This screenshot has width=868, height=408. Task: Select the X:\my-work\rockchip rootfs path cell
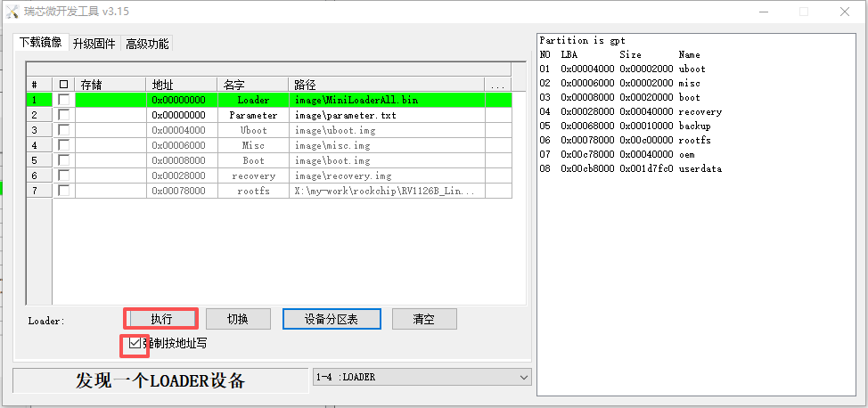point(387,191)
